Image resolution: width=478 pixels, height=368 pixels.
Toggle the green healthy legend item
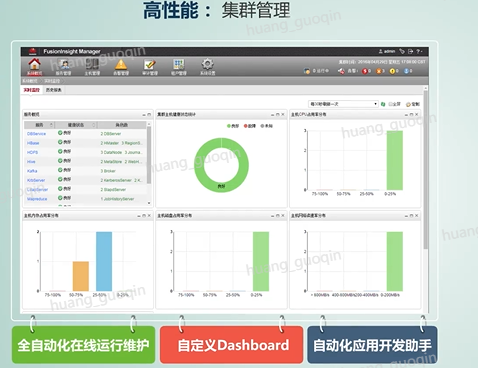coord(233,126)
